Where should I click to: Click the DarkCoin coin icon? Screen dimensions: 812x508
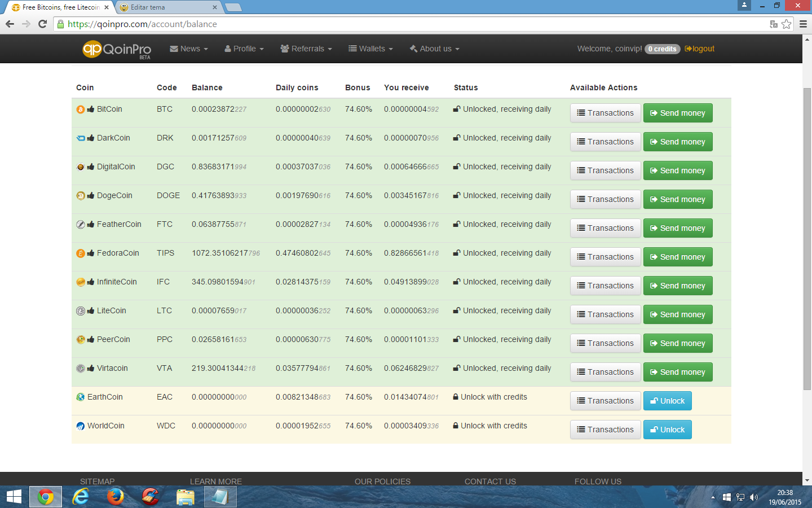point(81,138)
